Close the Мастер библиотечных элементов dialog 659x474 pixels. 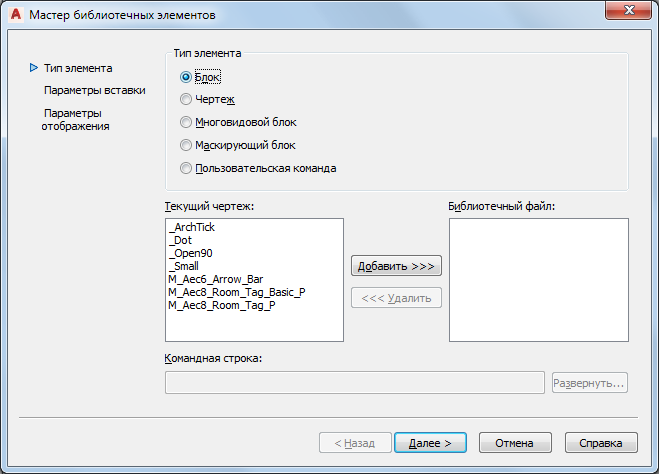(x=628, y=10)
